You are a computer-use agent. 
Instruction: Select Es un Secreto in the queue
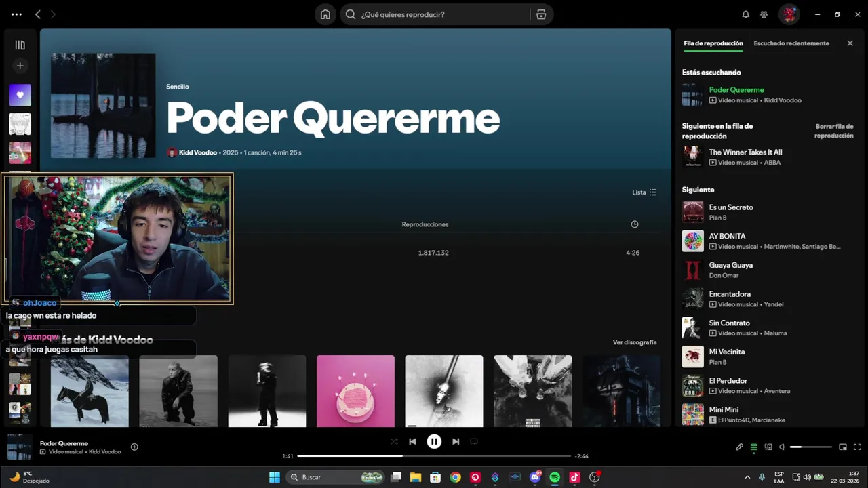[x=767, y=212]
